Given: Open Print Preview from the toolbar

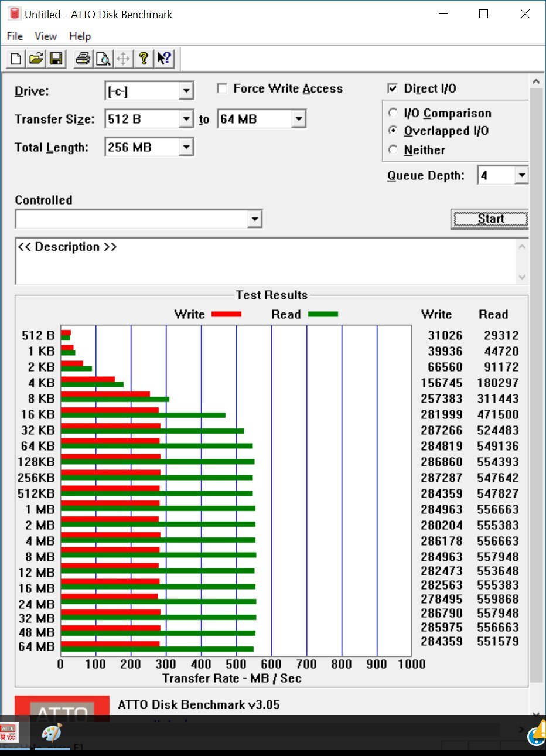Looking at the screenshot, I should click(x=103, y=59).
